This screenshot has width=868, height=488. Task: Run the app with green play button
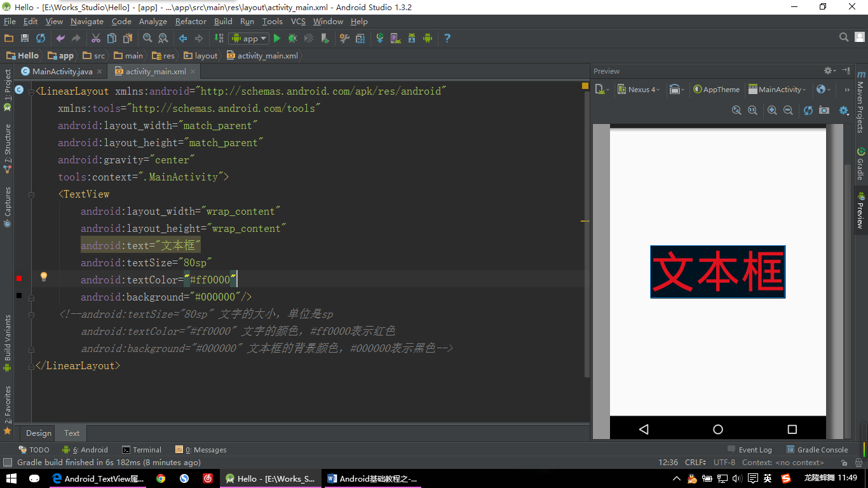277,38
